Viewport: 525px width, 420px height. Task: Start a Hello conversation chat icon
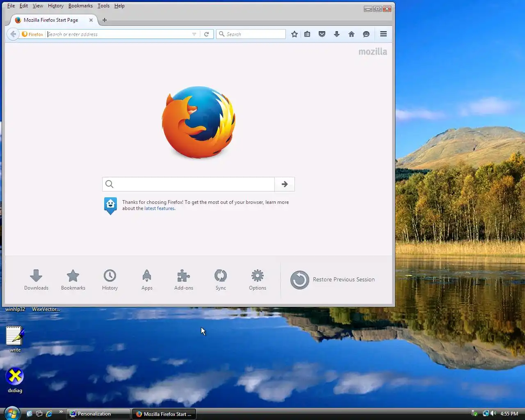pyautogui.click(x=366, y=34)
